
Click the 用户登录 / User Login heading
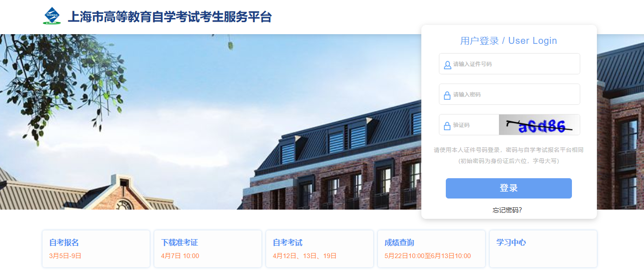(x=509, y=41)
